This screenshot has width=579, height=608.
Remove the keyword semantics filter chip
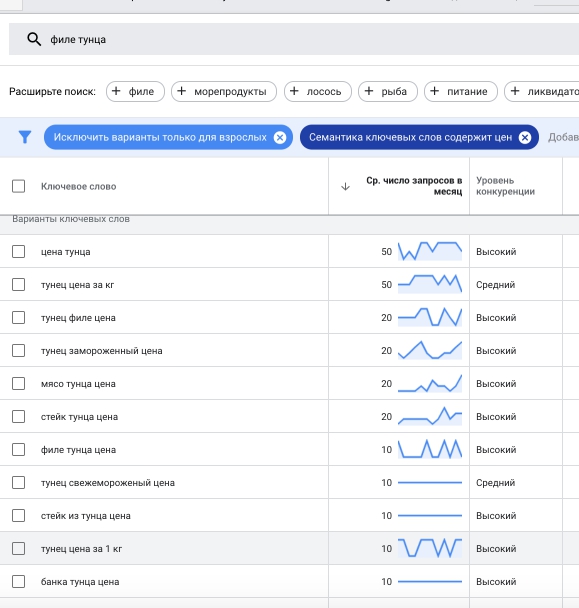525,137
